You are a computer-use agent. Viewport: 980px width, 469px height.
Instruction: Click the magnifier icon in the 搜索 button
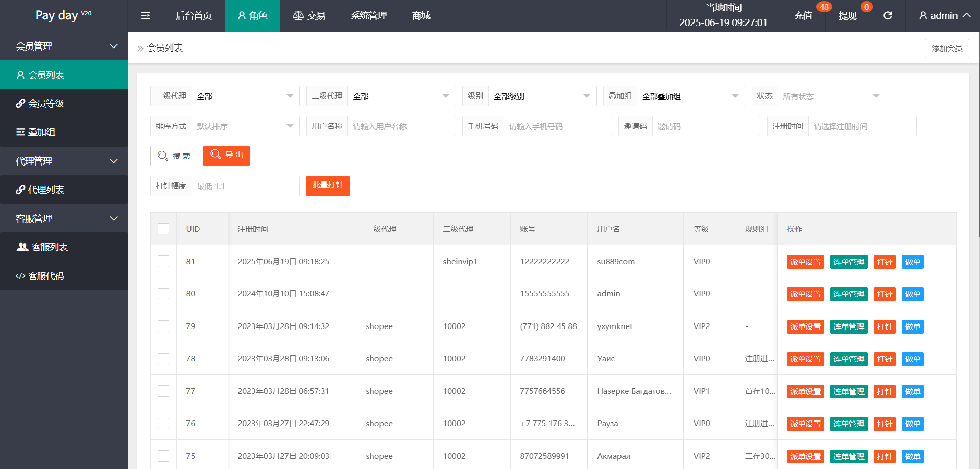[163, 156]
